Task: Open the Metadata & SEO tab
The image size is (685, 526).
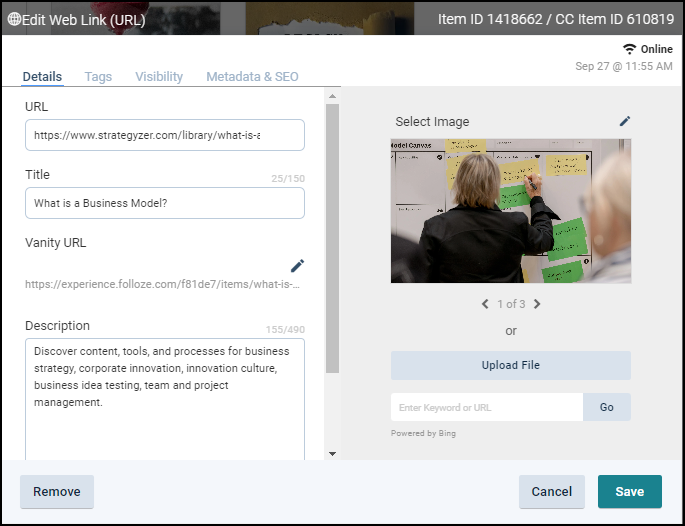Action: point(252,77)
